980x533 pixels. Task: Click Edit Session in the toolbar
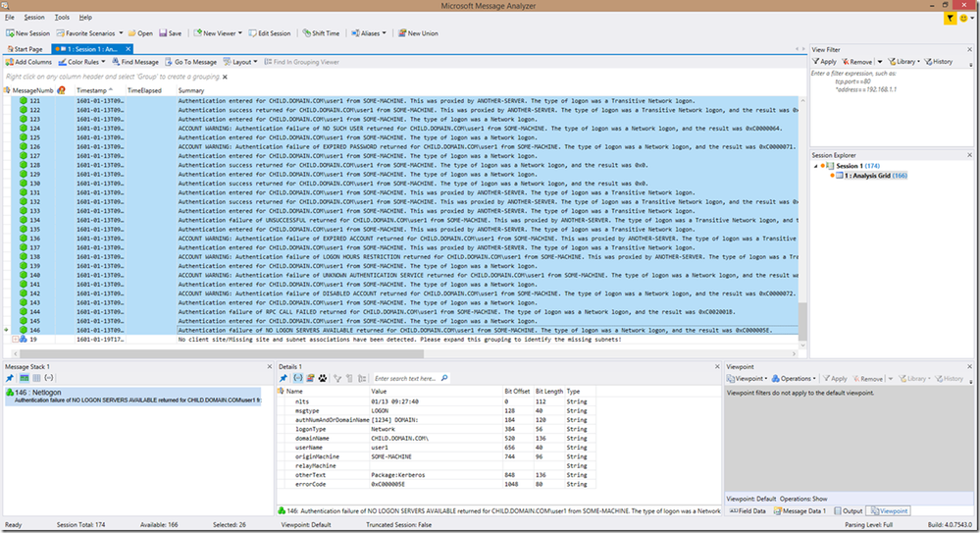[x=270, y=33]
